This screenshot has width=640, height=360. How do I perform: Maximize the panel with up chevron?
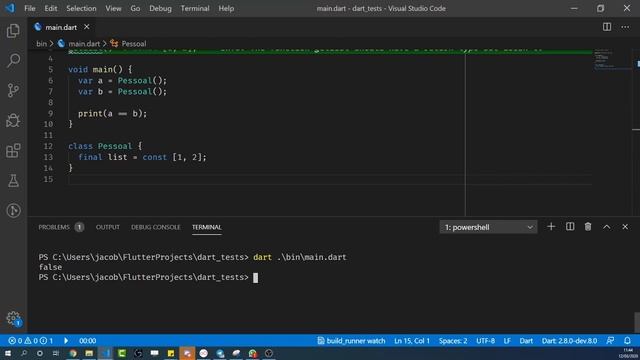pos(607,227)
